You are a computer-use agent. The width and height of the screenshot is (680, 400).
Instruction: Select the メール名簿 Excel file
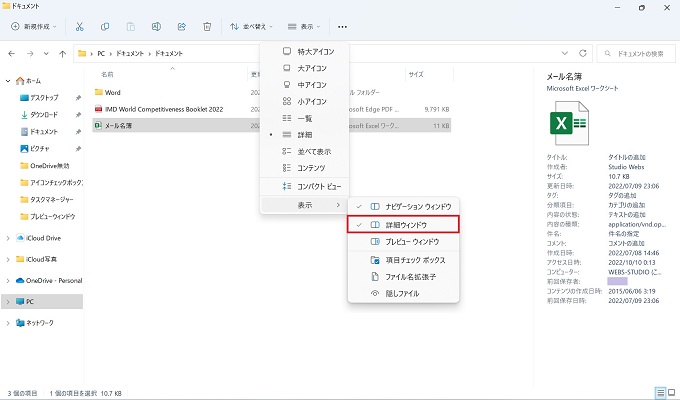[x=272, y=126]
